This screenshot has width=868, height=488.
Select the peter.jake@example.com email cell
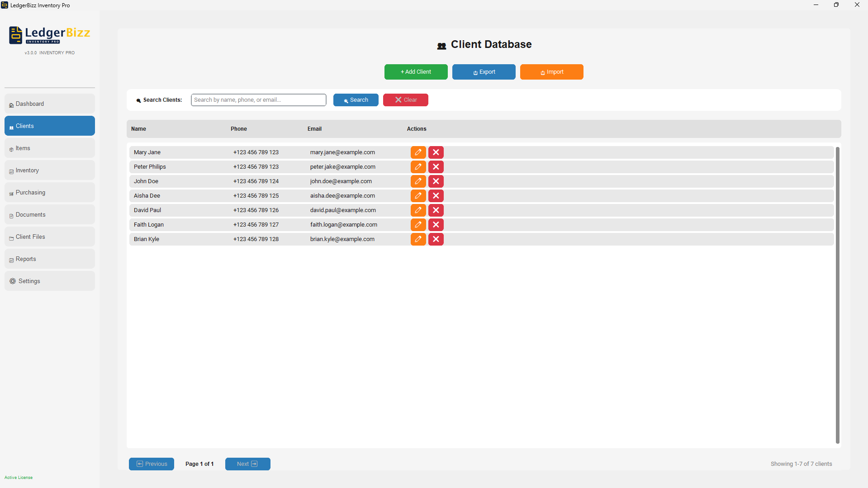coord(342,167)
